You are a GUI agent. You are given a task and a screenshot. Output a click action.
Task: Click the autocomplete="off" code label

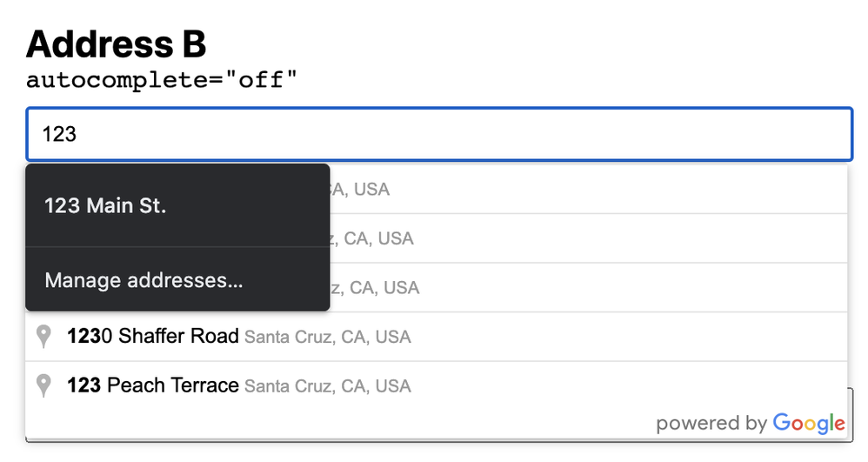point(162,81)
